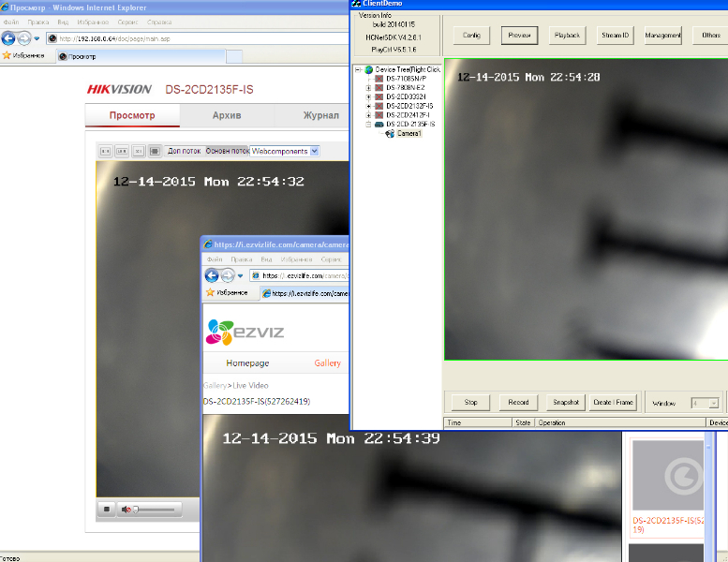This screenshot has height=562, width=728.
Task: Select the Просмотр browser tab
Action: 141,56
